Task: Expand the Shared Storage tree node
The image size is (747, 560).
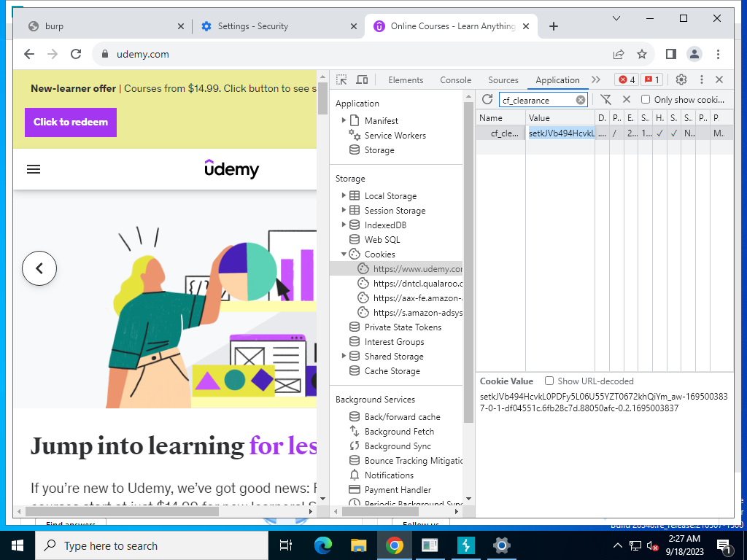Action: (344, 356)
